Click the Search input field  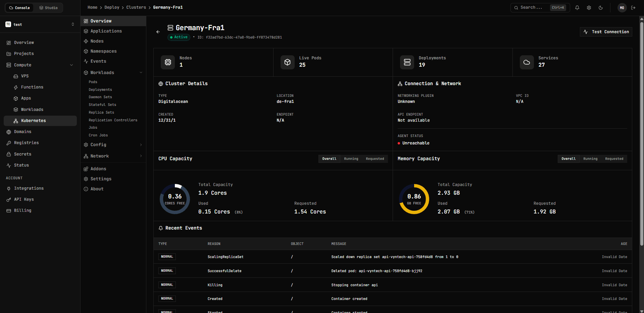(x=540, y=8)
